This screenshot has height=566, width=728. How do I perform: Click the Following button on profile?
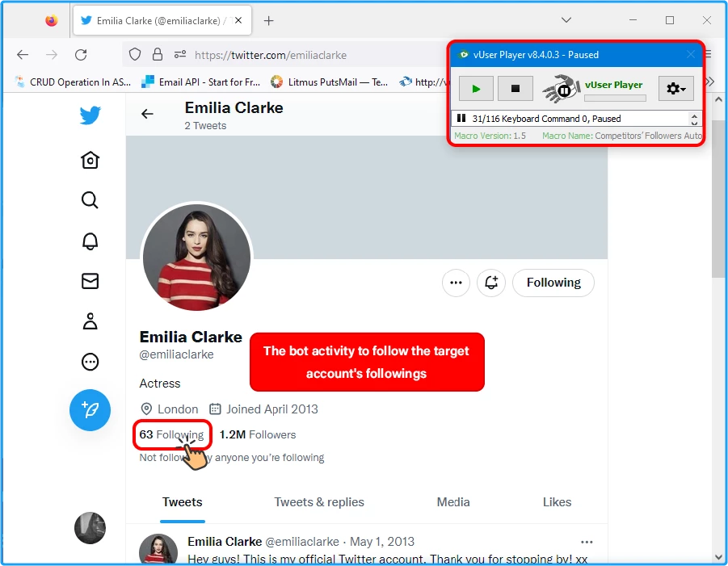point(553,283)
